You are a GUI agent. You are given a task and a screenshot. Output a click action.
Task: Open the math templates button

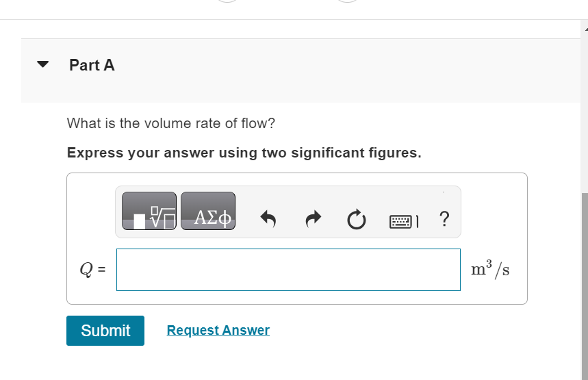pyautogui.click(x=149, y=211)
